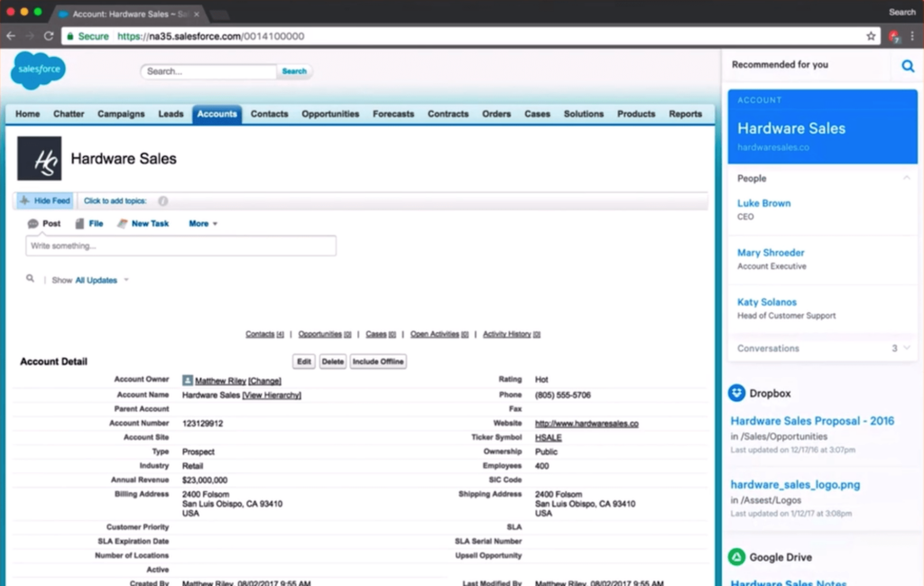The height and width of the screenshot is (586, 924).
Task: Click the Write something text box
Action: (x=180, y=246)
